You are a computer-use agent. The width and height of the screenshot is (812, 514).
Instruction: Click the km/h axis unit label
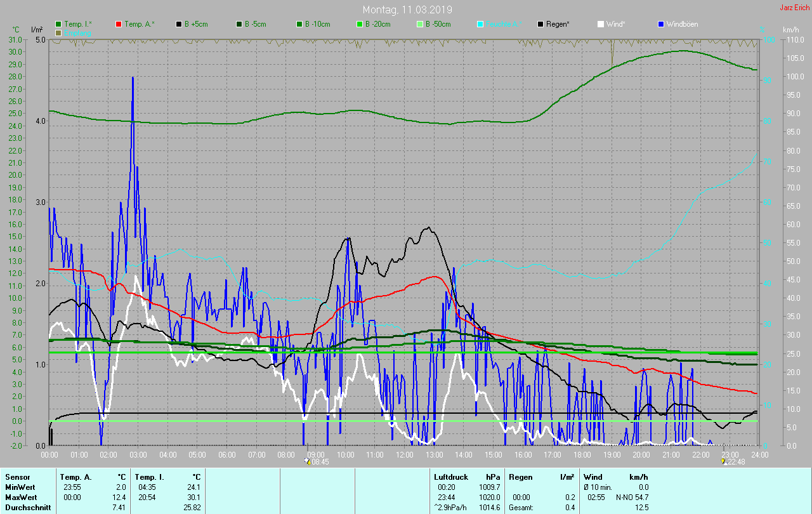click(x=790, y=30)
